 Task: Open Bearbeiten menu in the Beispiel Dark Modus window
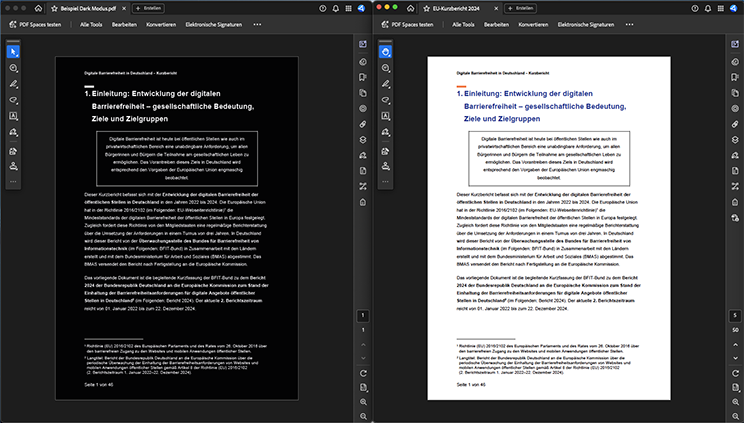click(126, 23)
